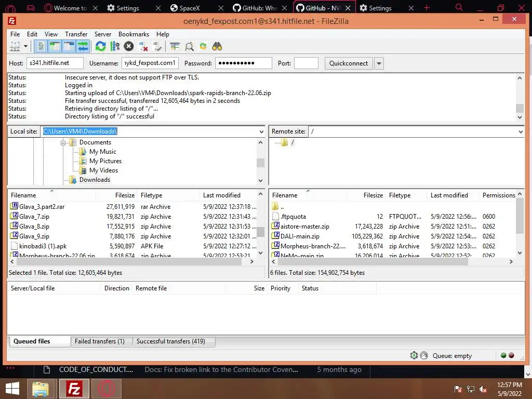Select the remote root folder icon
532x399 pixels.
284,142
